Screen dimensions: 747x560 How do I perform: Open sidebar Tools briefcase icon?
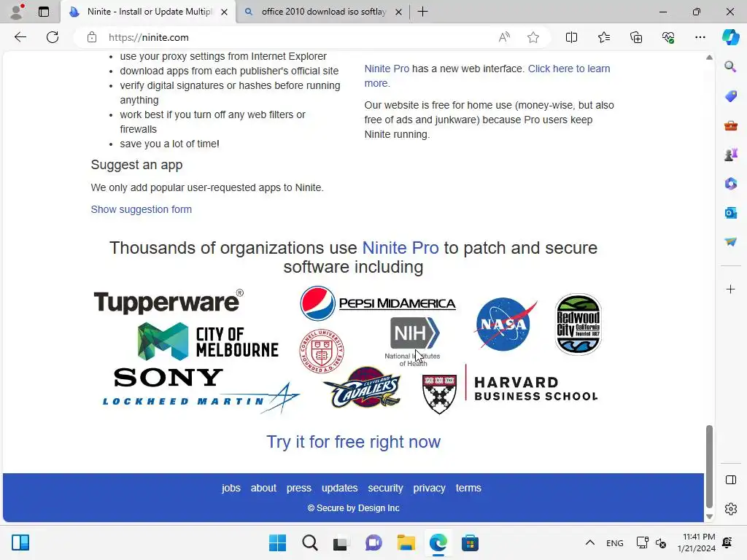tap(730, 125)
